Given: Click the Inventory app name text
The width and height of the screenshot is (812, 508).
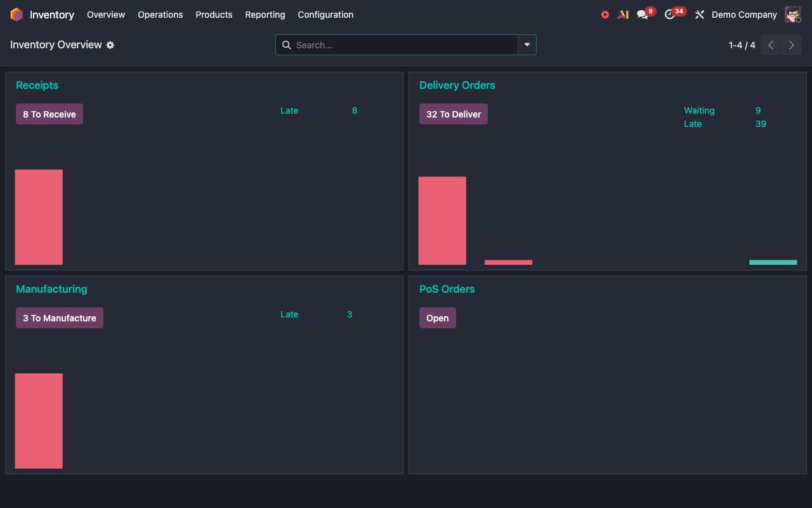Looking at the screenshot, I should coord(52,15).
